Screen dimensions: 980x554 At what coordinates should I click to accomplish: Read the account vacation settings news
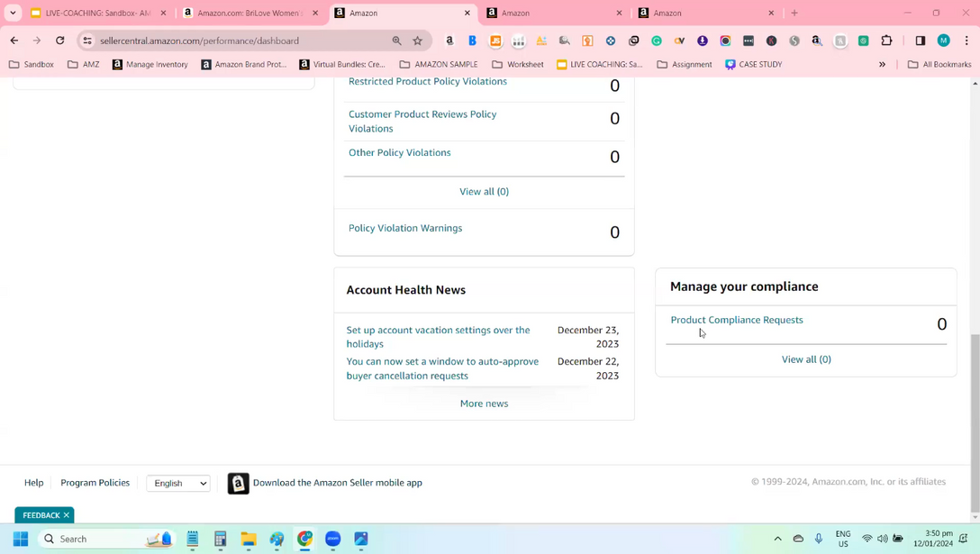[438, 337]
